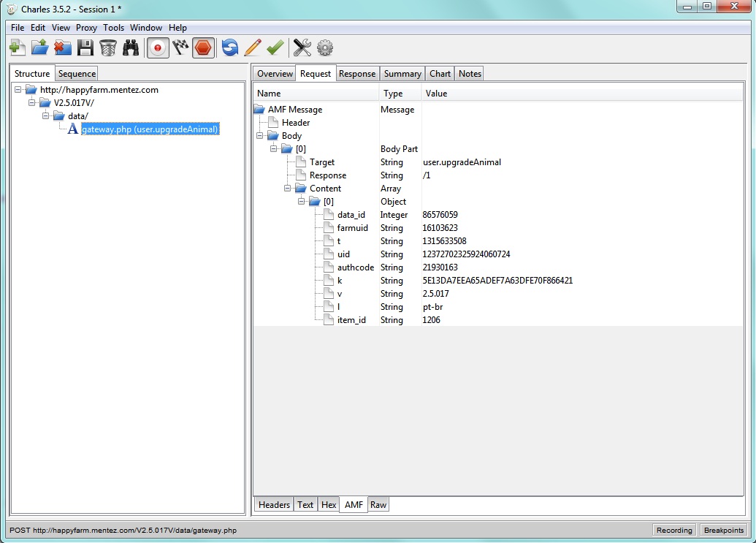756x543 pixels.
Task: Select the Request tab
Action: (316, 73)
